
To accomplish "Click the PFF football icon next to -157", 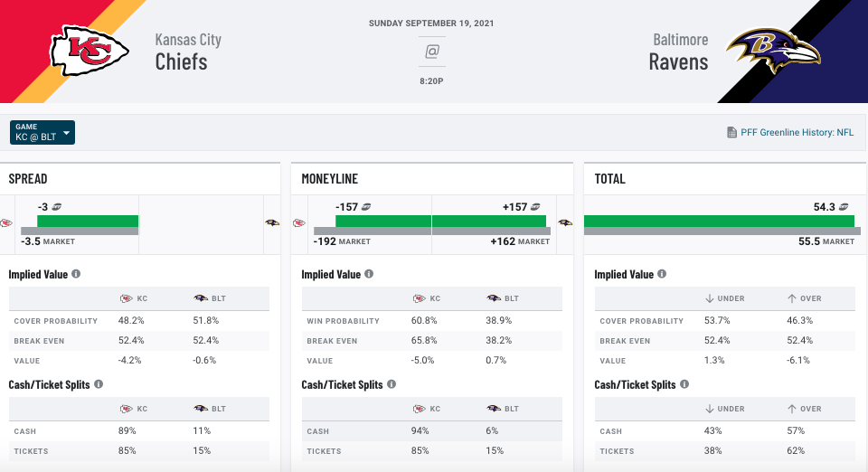I will point(366,207).
